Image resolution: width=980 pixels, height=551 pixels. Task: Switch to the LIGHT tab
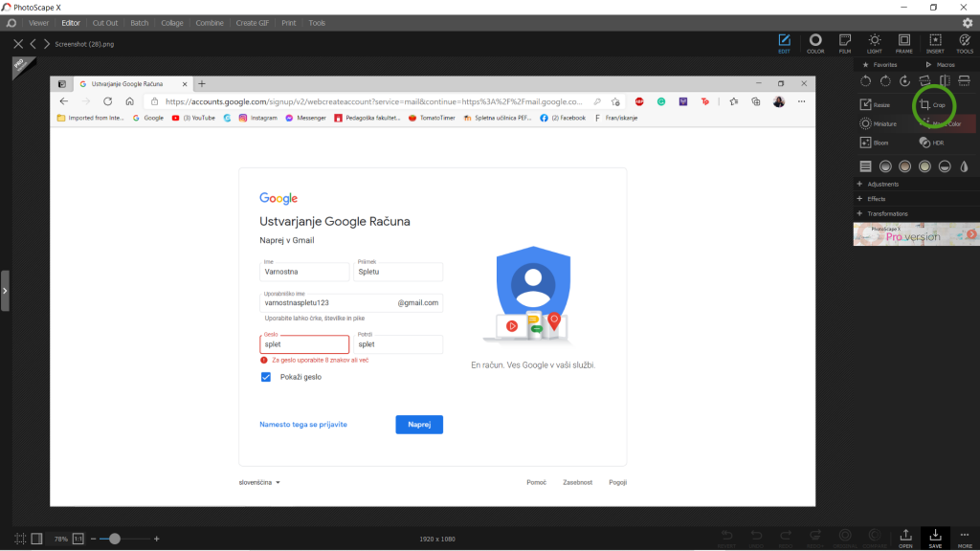(x=875, y=44)
